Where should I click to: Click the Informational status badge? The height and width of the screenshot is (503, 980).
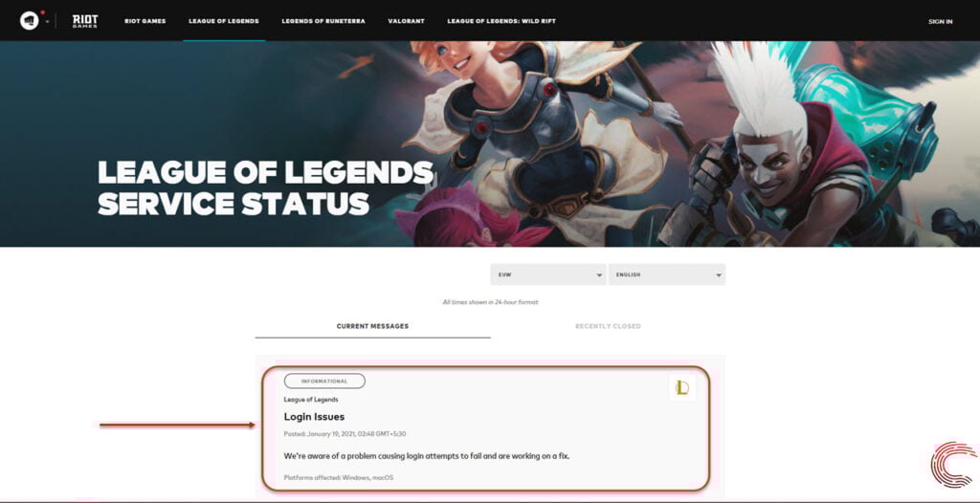[x=324, y=382]
